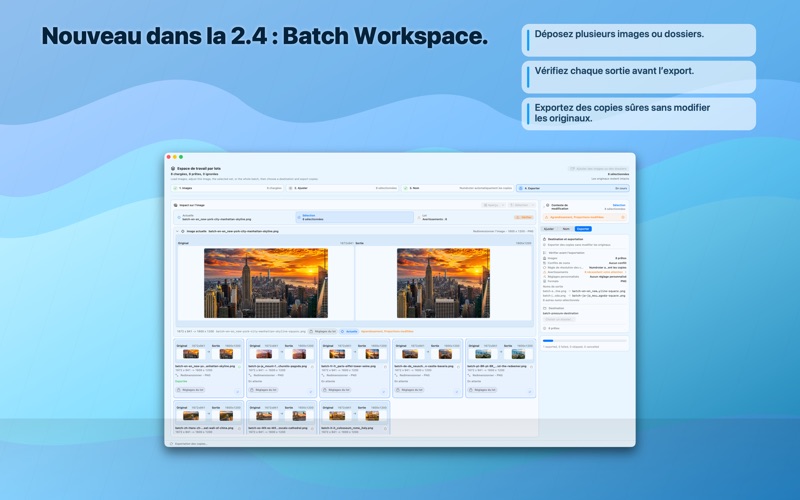Click the Images row icon in export summary
The image size is (800, 500).
pos(545,259)
